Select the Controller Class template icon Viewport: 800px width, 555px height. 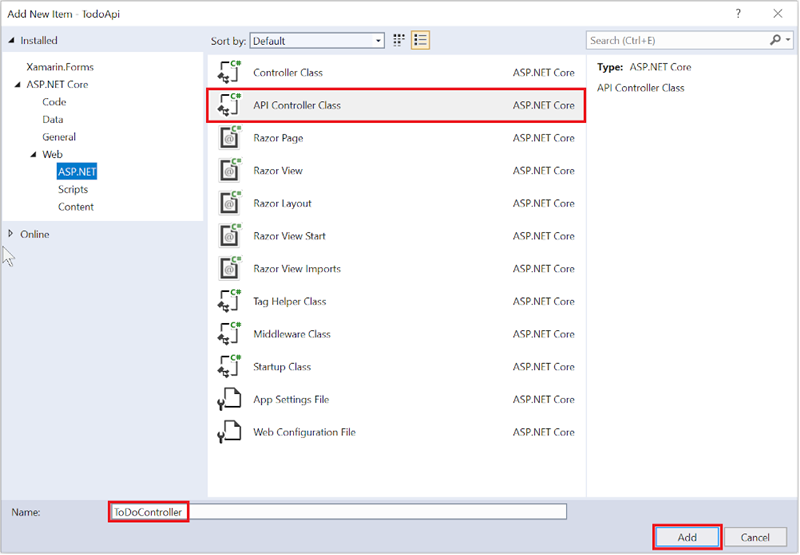pyautogui.click(x=230, y=73)
